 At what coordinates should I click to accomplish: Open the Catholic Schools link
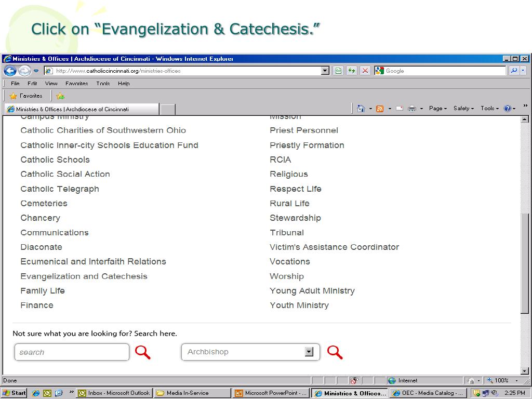point(55,160)
